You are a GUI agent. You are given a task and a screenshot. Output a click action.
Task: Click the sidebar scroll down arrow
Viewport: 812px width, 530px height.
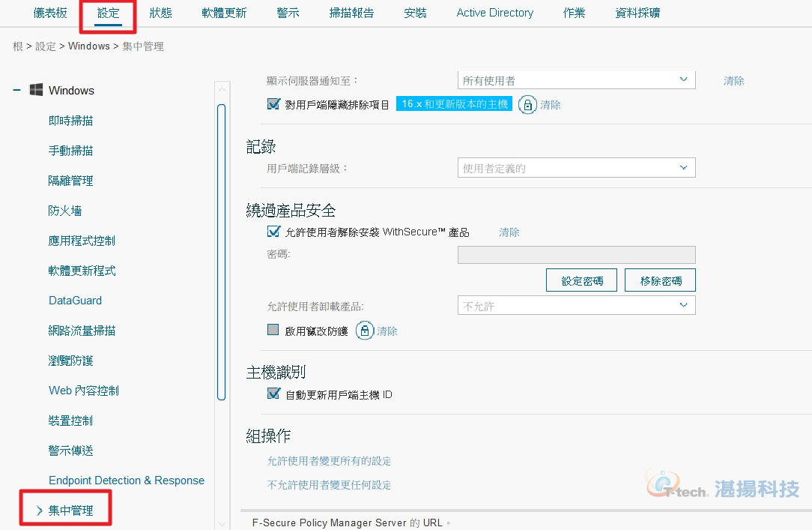point(222,524)
